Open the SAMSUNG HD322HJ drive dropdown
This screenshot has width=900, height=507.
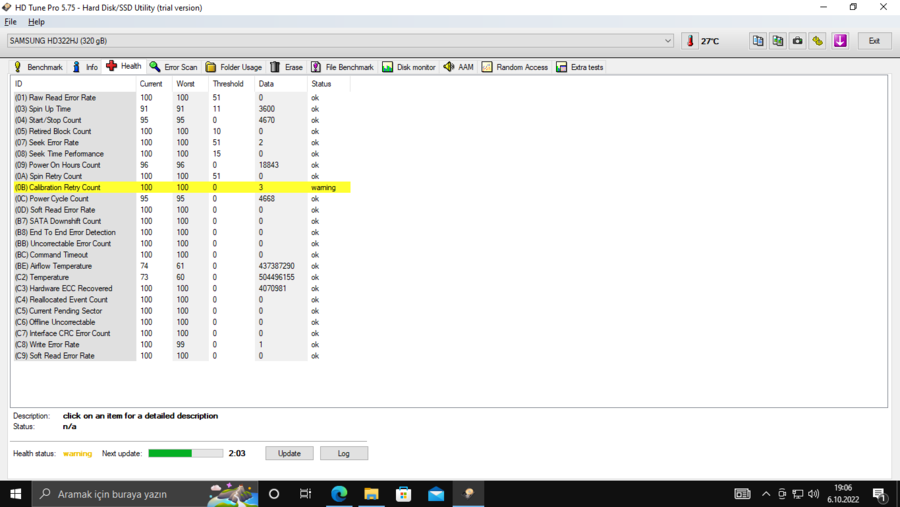pos(340,41)
